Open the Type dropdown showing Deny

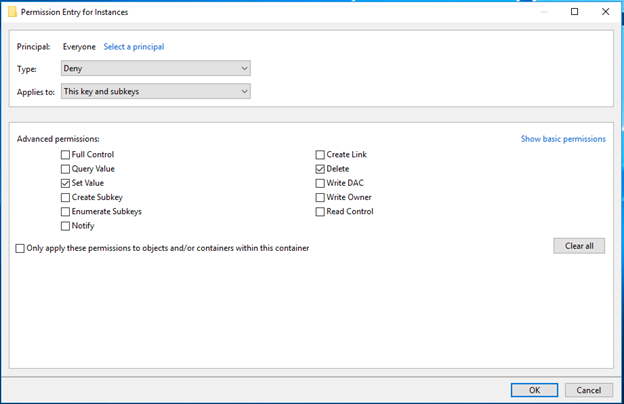pyautogui.click(x=156, y=68)
